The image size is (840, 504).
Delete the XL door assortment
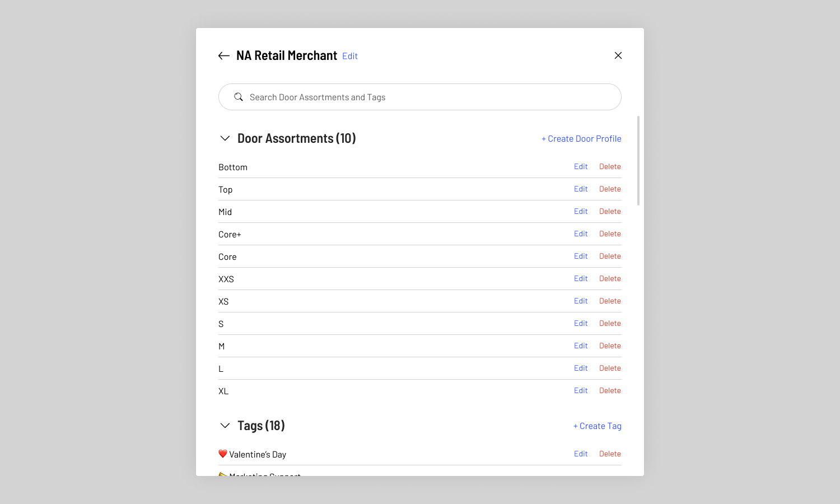click(610, 390)
